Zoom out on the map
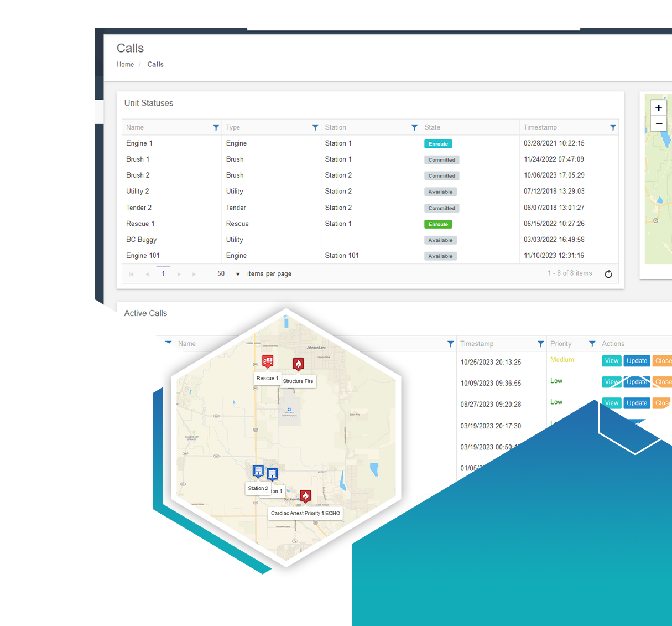The image size is (672, 626). pos(658,123)
